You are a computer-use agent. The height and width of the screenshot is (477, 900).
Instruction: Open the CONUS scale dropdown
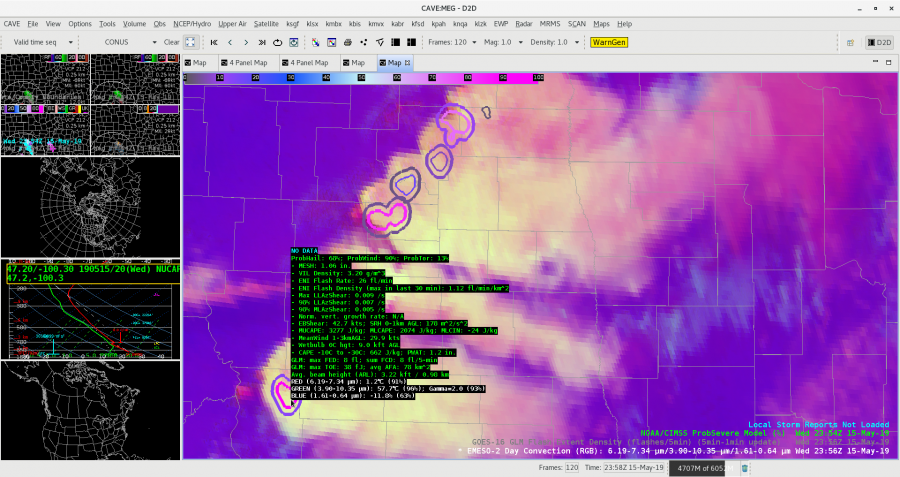(x=130, y=43)
